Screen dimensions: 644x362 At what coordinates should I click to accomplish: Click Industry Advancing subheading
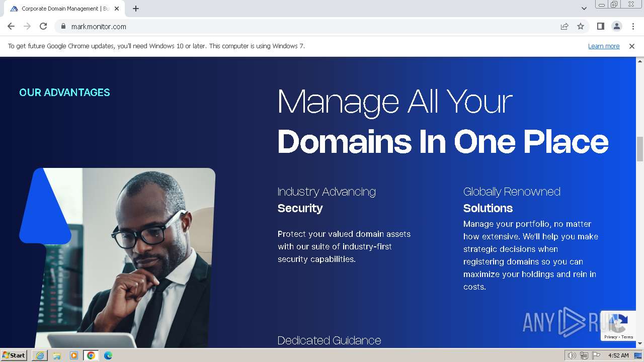pos(327,192)
